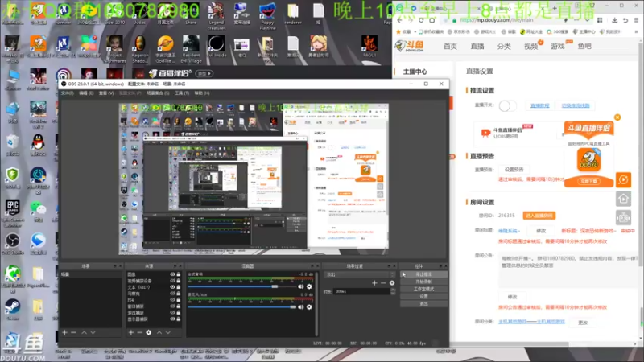This screenshot has width=644, height=362.
Task: Toggle the lock on the first source
Action: coord(178,274)
